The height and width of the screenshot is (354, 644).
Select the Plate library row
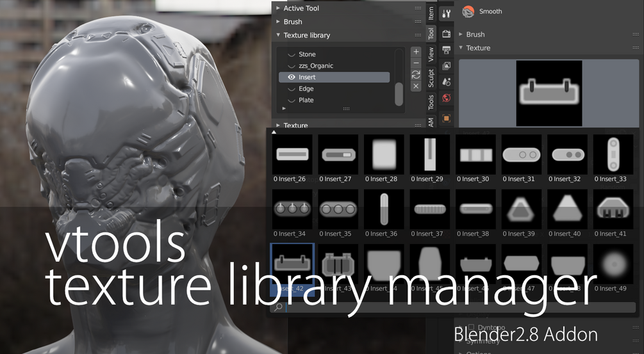coord(334,101)
